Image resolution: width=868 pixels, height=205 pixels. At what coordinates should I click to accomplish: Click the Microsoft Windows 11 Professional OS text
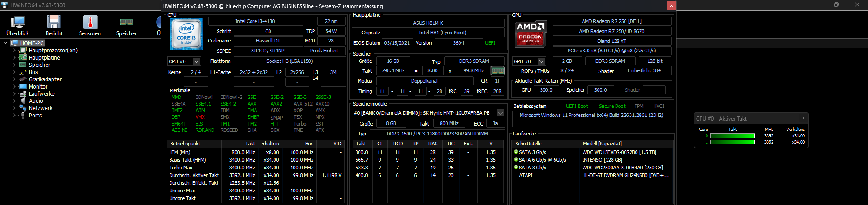pos(591,115)
